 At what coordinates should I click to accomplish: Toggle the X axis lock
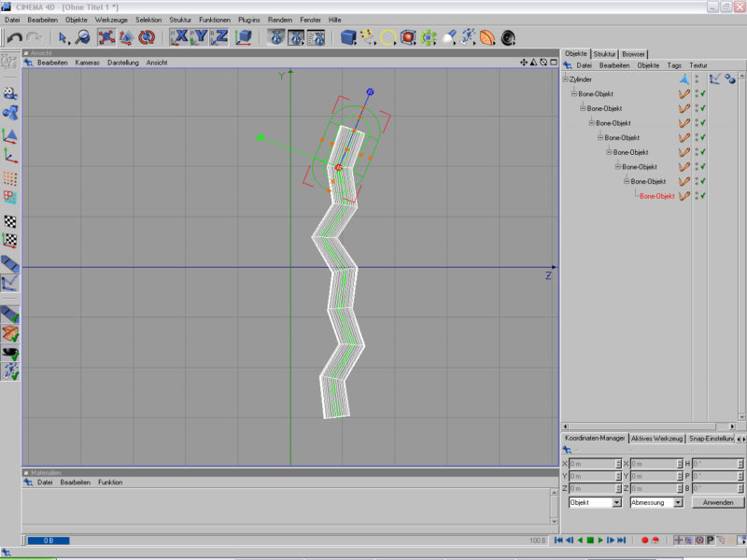click(177, 37)
